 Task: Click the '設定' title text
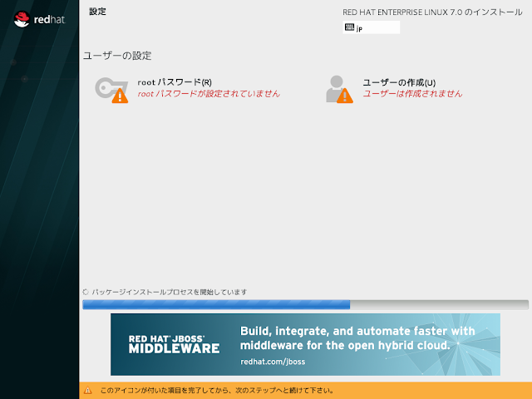(98, 12)
